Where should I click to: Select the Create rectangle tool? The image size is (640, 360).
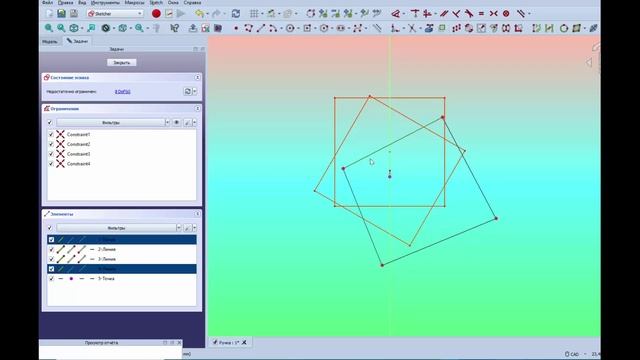(307, 28)
